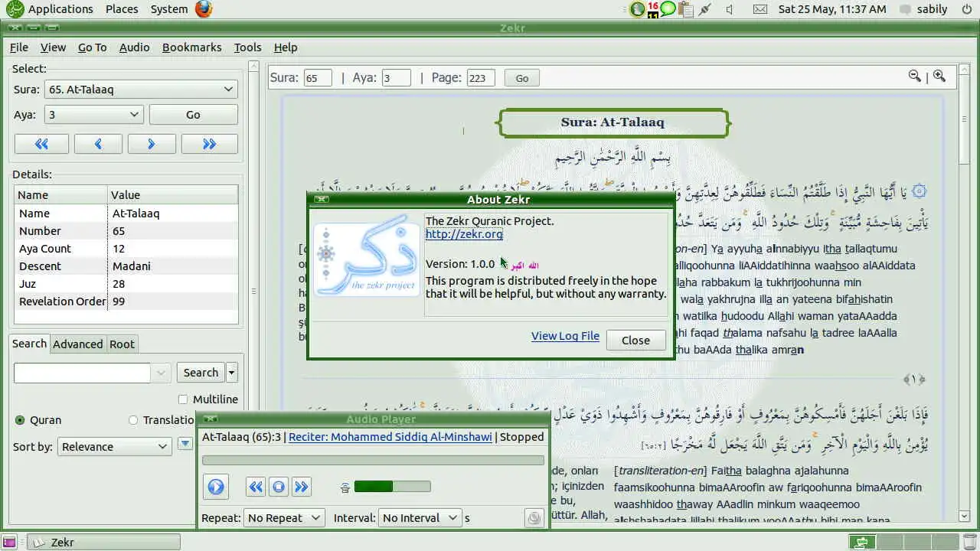The width and height of the screenshot is (980, 551).
Task: Open the Repeat dropdown in the Audio Player
Action: click(x=284, y=518)
